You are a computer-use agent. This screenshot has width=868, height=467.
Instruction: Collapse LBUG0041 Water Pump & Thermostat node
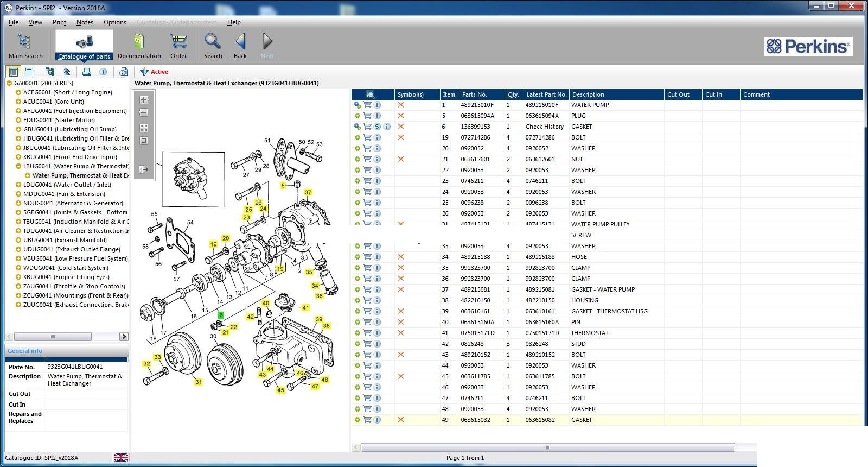coord(18,166)
